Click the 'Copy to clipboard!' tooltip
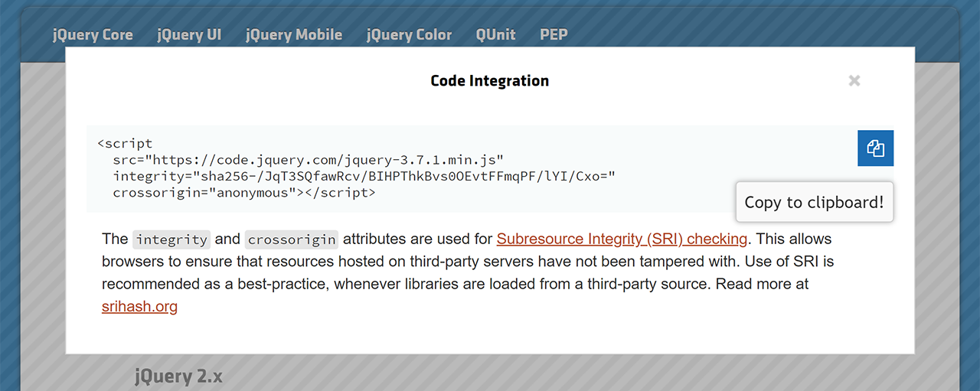 pos(814,202)
